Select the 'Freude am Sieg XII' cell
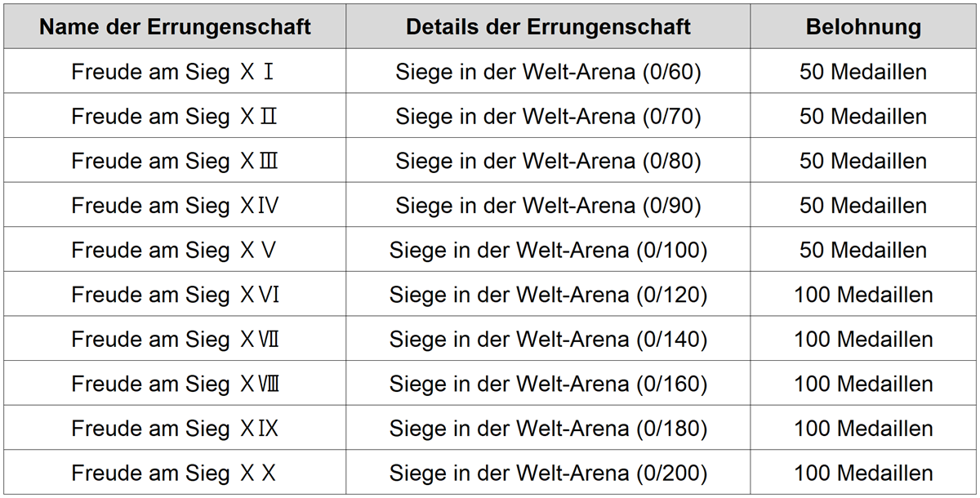This screenshot has height=498, width=980. click(175, 116)
